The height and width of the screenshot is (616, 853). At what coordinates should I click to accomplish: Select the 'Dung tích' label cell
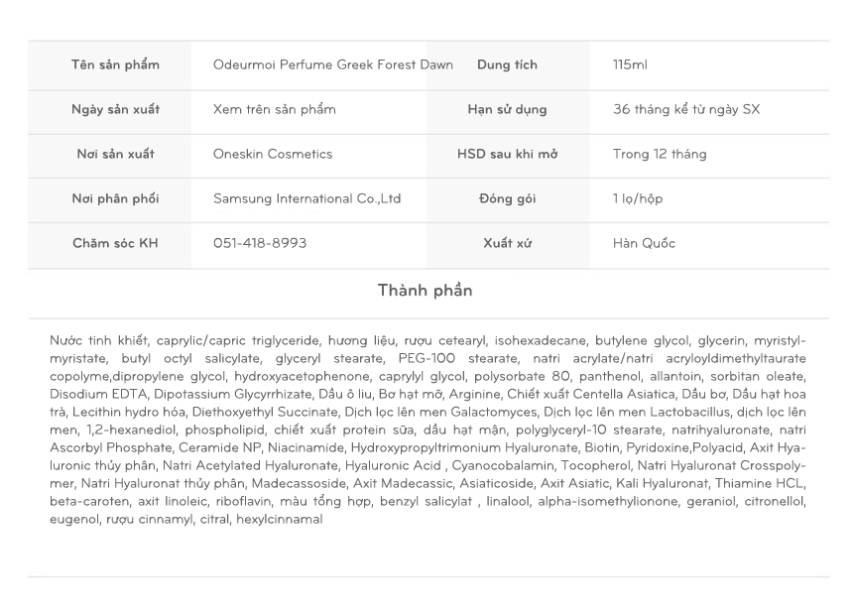(x=507, y=65)
